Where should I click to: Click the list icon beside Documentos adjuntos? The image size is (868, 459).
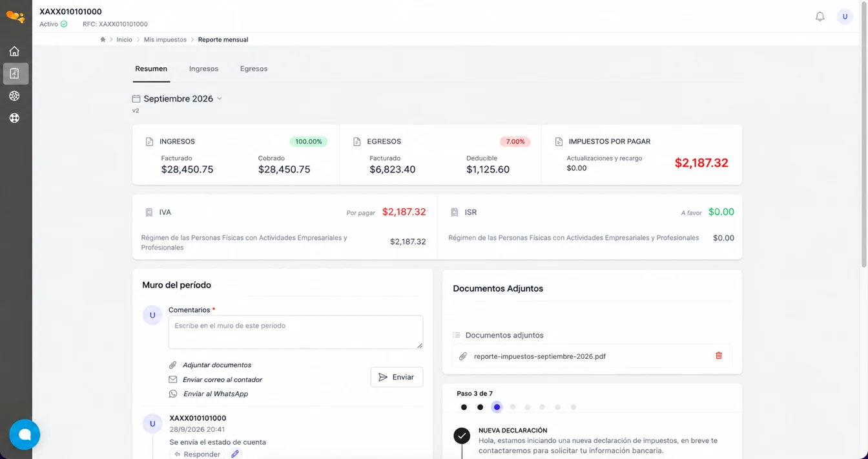(457, 335)
